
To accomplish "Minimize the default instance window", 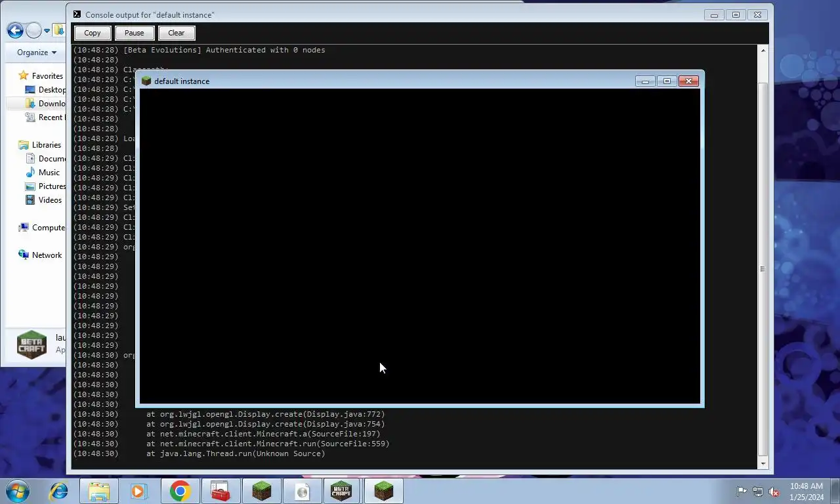I will pyautogui.click(x=645, y=81).
